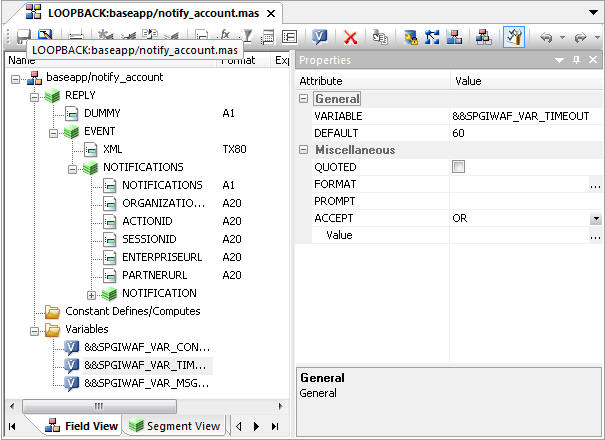Collapse the Miscellaneous properties section

click(304, 150)
